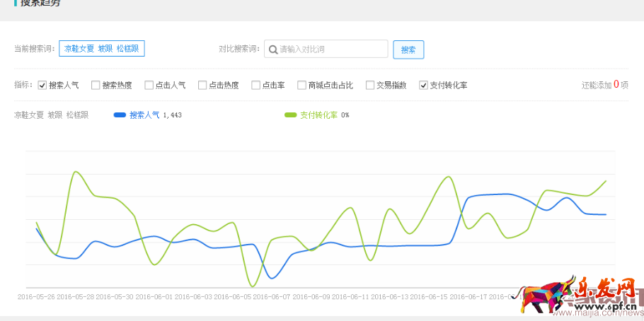This screenshot has height=321, width=644.
Task: Click the 搜索人气 legend label
Action: pyautogui.click(x=144, y=115)
